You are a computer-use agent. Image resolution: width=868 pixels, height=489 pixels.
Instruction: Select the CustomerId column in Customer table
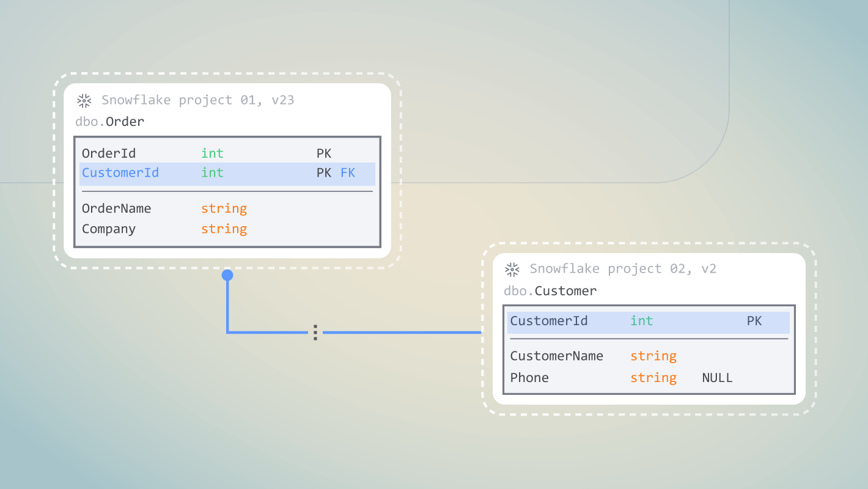point(549,321)
